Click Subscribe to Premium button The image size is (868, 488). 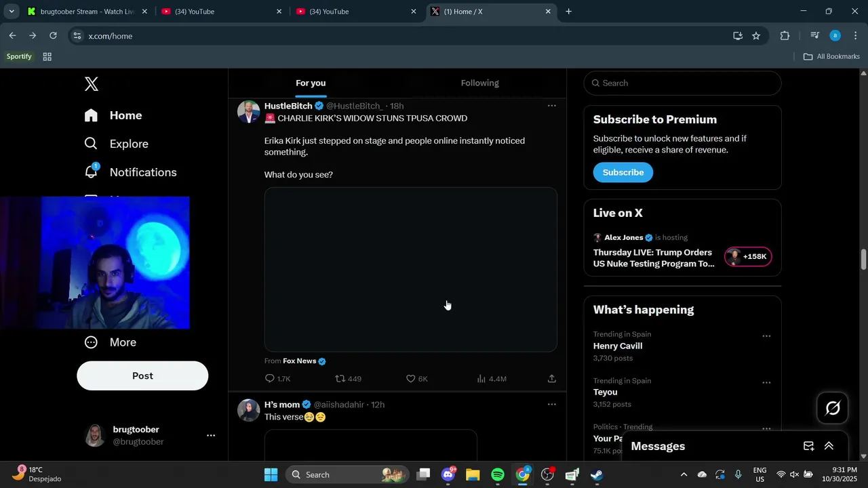[x=623, y=172]
